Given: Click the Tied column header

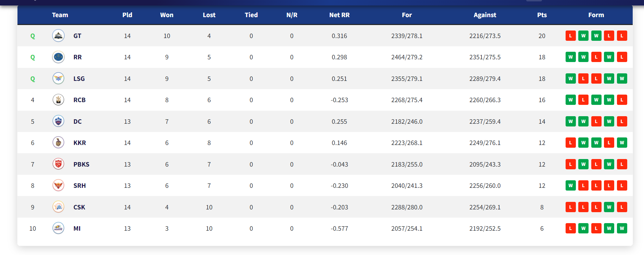Looking at the screenshot, I should [x=251, y=15].
